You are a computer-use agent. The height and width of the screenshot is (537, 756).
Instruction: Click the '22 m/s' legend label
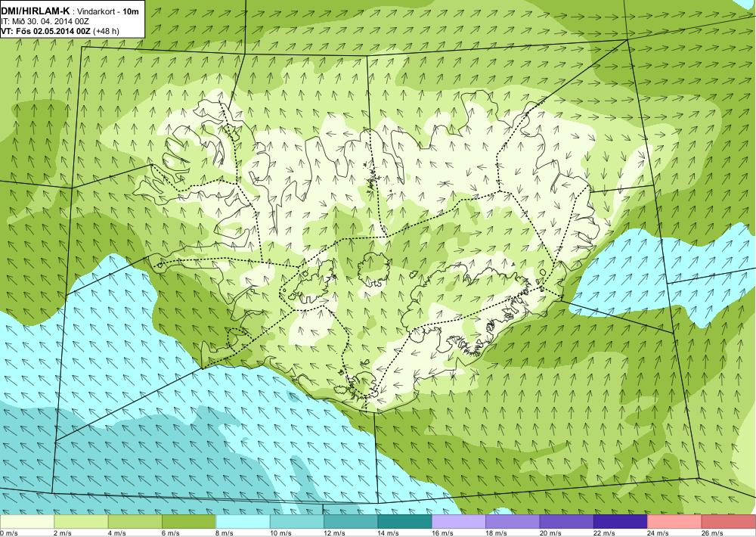pyautogui.click(x=605, y=533)
